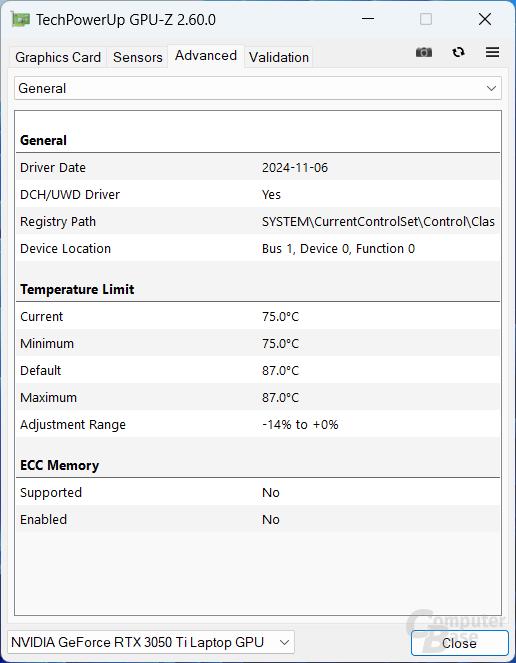Click the ECC Memory section header
The height and width of the screenshot is (663, 516).
[60, 465]
